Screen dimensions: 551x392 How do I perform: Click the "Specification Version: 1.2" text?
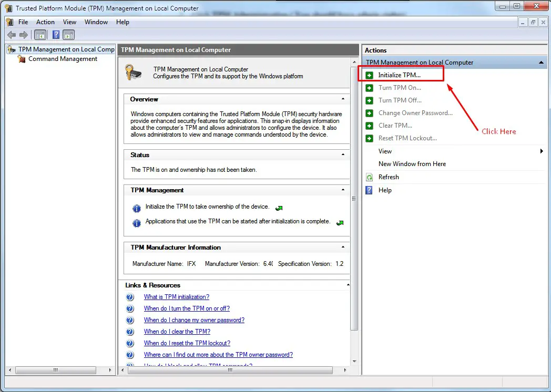click(x=311, y=264)
